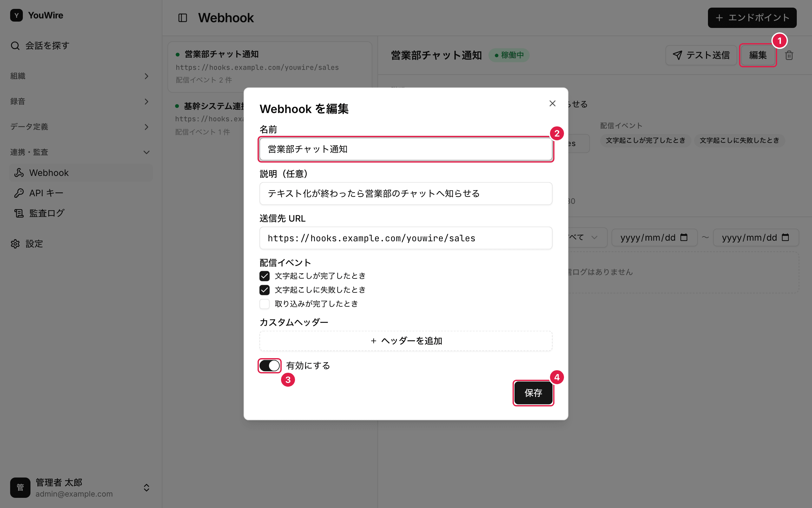
Task: Click the テスト送信 button
Action: click(x=701, y=55)
